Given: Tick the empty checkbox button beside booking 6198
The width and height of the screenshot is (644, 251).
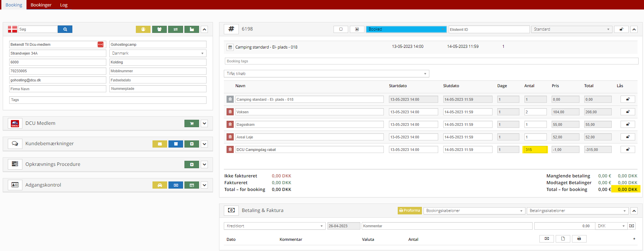Looking at the screenshot, I should (341, 30).
